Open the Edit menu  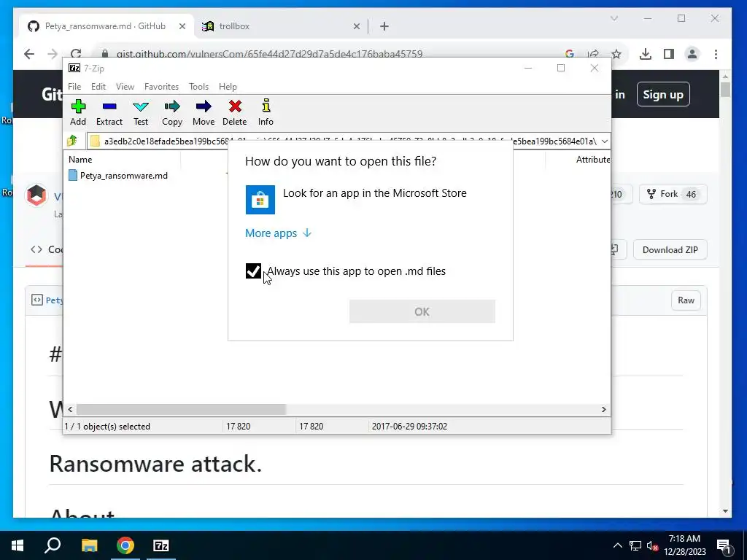pyautogui.click(x=98, y=86)
